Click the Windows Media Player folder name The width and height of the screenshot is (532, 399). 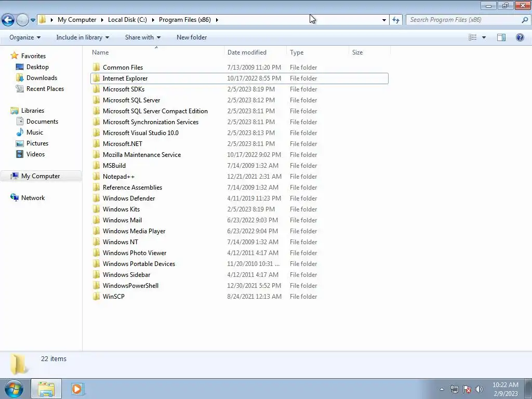coord(134,231)
